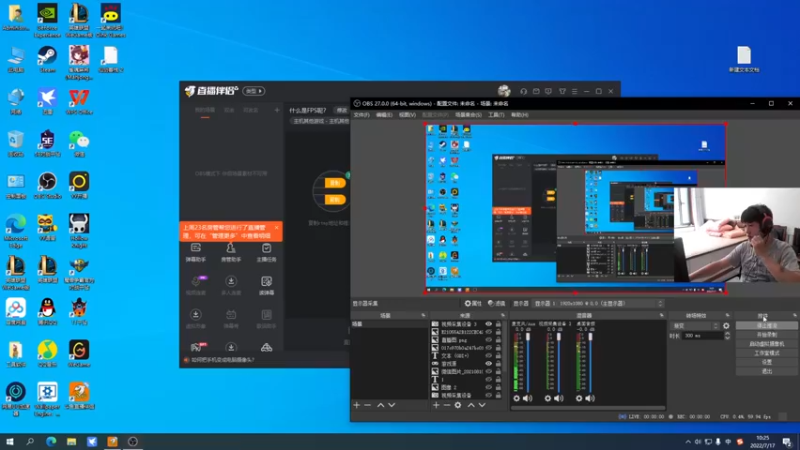Toggle visibility of 视频采集设备 3 source

(x=488, y=324)
